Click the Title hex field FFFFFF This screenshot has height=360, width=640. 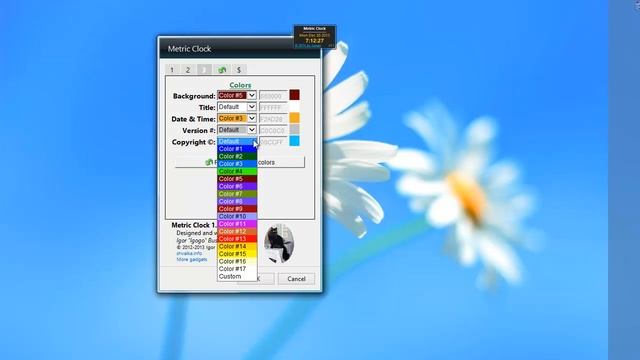pos(273,107)
